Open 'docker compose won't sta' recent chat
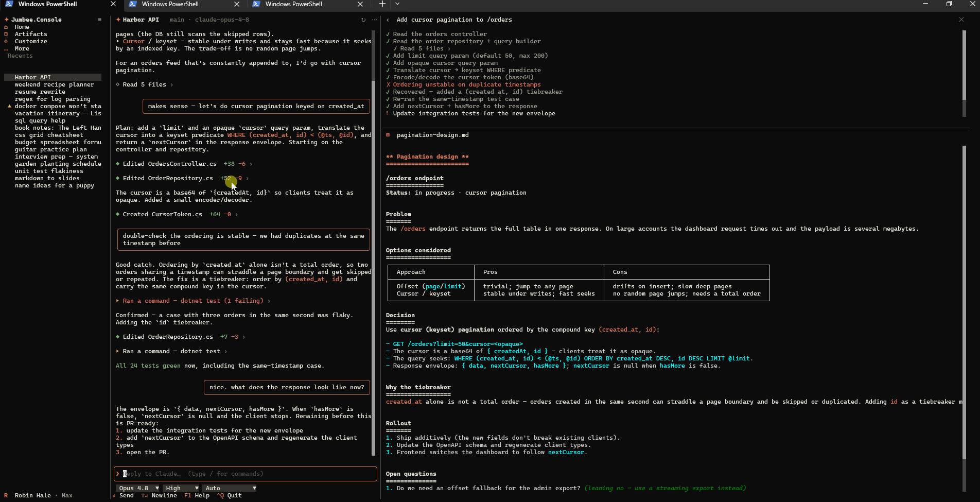Image resolution: width=980 pixels, height=502 pixels. pyautogui.click(x=58, y=106)
